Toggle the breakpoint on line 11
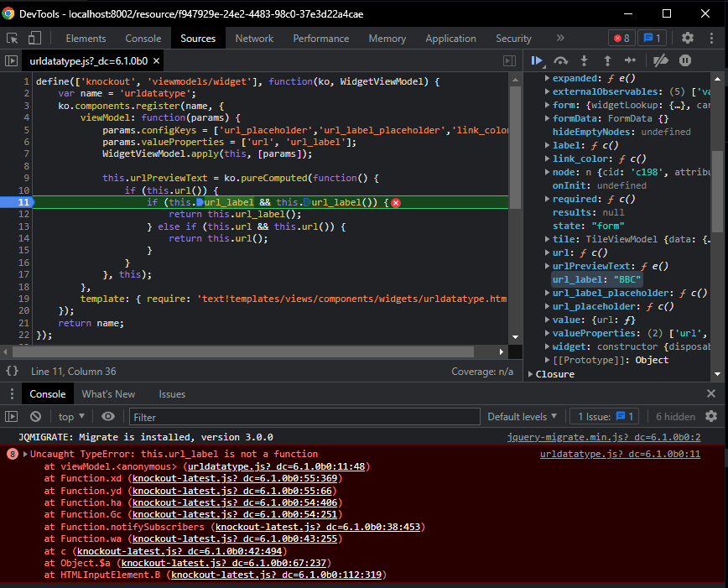Viewport: 728px width, 588px height. (x=23, y=202)
